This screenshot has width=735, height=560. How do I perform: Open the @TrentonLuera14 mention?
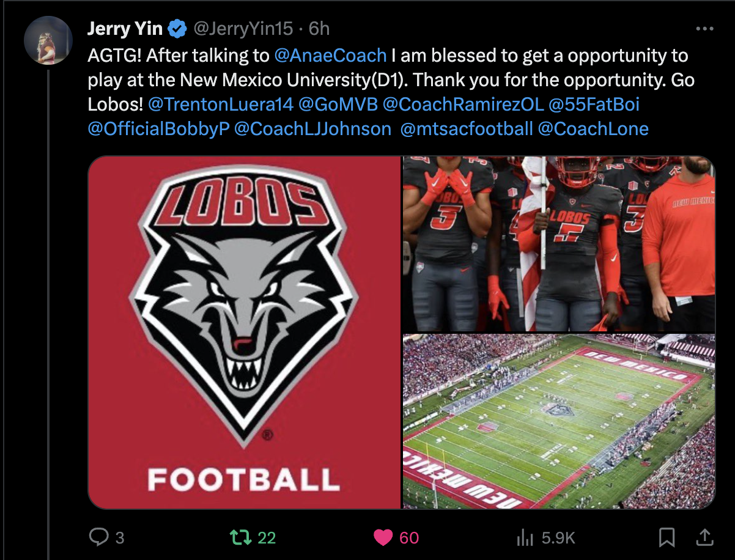click(221, 105)
